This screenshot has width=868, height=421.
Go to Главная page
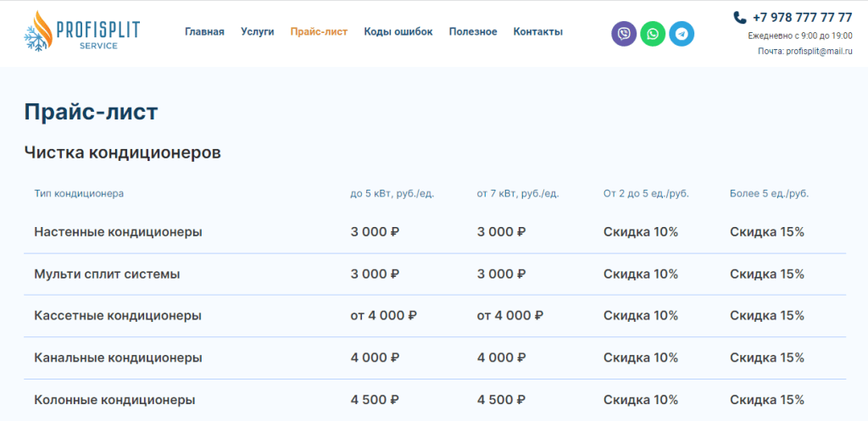204,32
